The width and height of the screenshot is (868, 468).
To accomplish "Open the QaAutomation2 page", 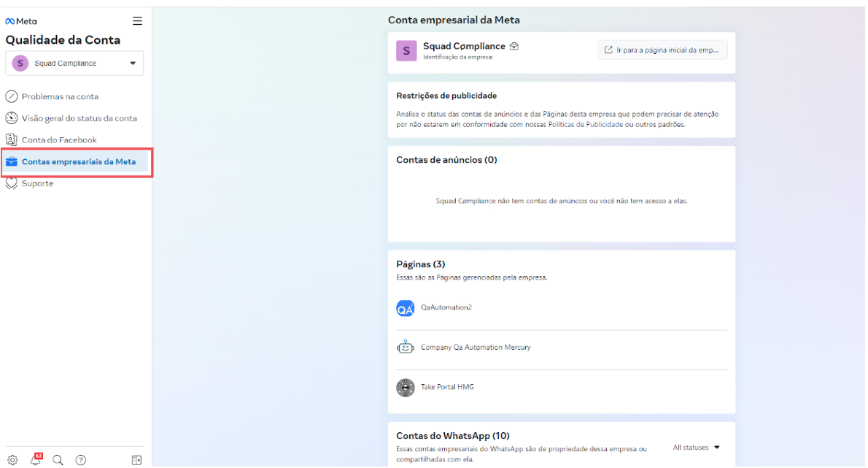I will tap(446, 307).
